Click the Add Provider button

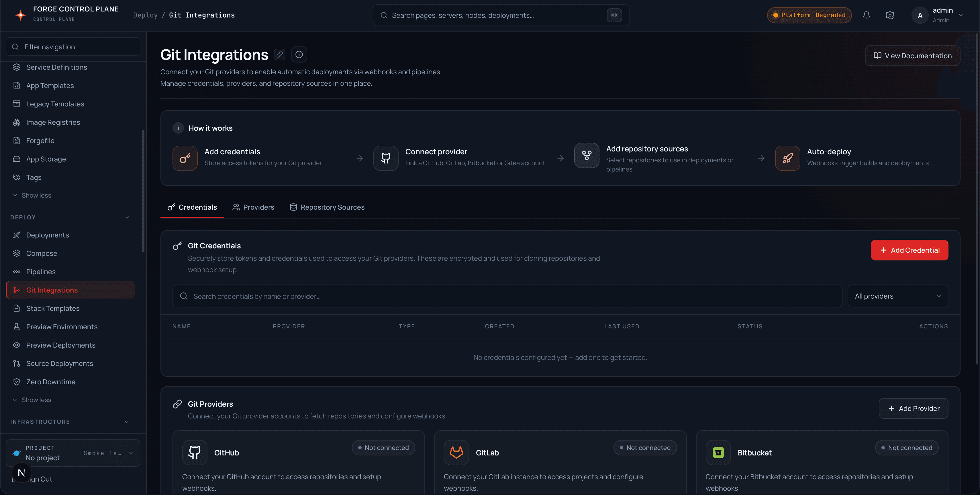[x=914, y=409]
